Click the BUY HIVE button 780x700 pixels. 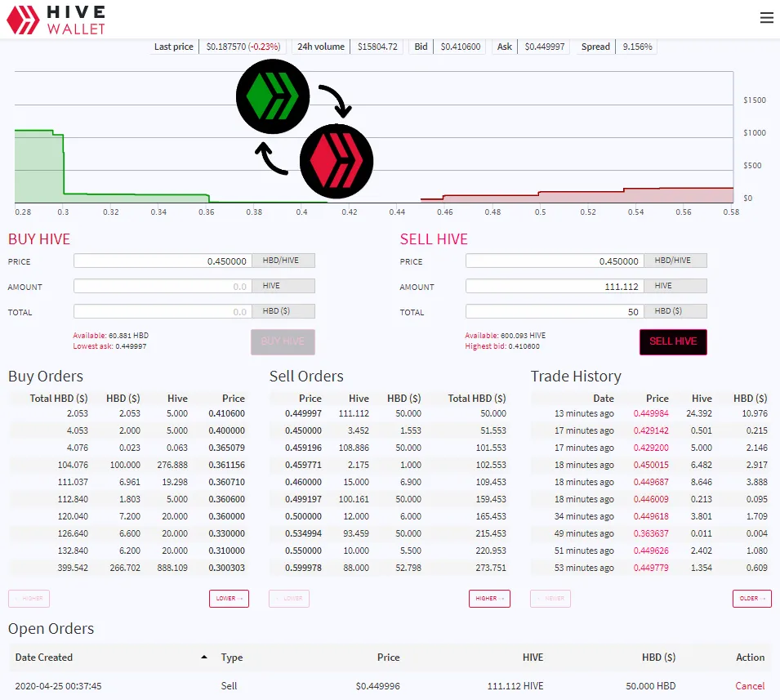(x=283, y=341)
